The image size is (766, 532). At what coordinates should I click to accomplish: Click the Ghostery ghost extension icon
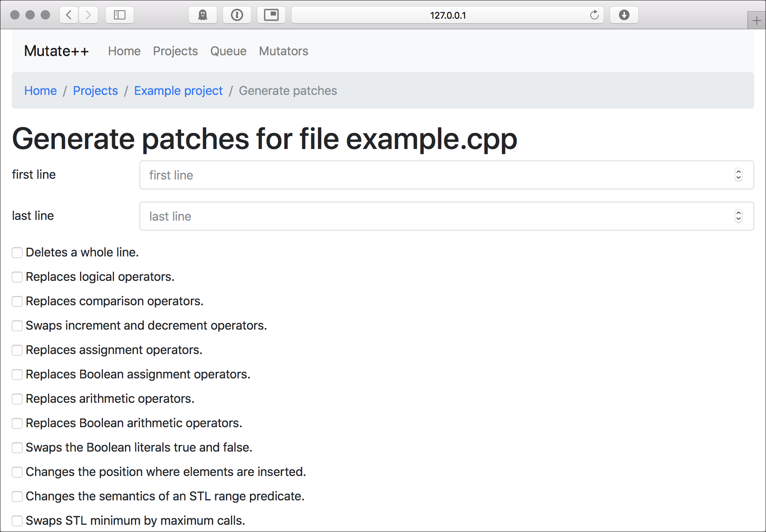[x=203, y=15]
